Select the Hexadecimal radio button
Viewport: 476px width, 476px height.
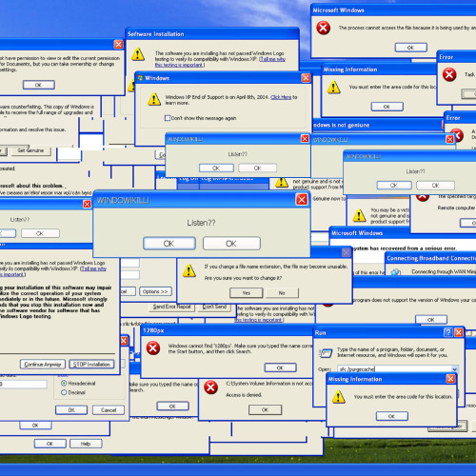coord(64,383)
